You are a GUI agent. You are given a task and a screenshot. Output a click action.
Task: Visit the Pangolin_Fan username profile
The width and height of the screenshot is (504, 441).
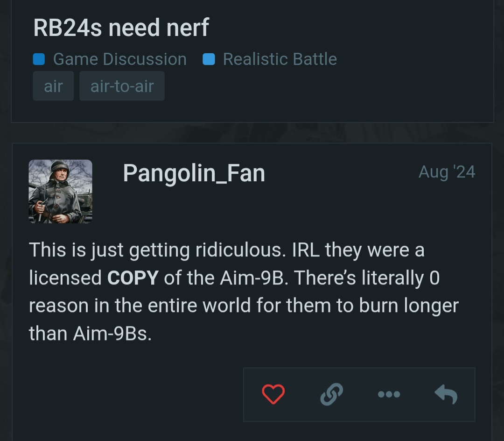tap(194, 173)
